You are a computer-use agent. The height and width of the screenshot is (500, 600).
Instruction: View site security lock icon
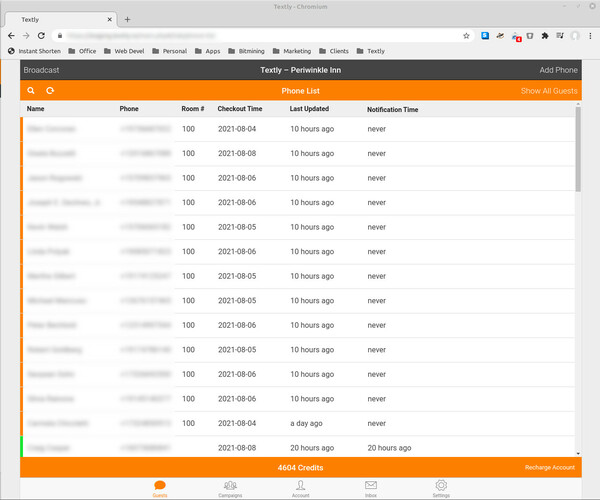pos(60,36)
